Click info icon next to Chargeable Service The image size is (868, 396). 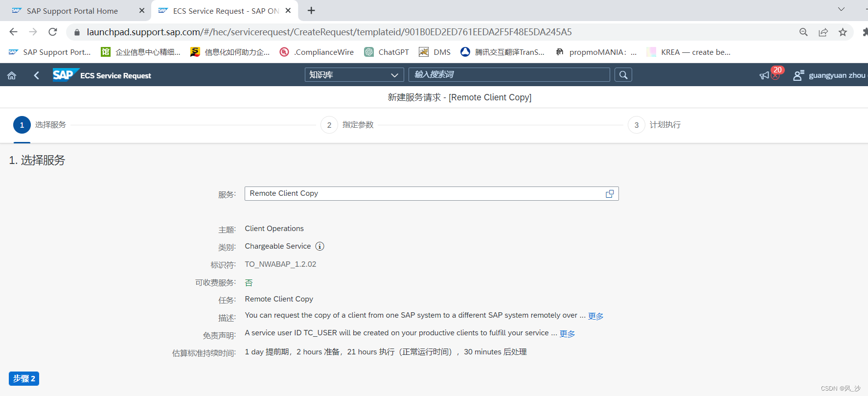click(320, 246)
